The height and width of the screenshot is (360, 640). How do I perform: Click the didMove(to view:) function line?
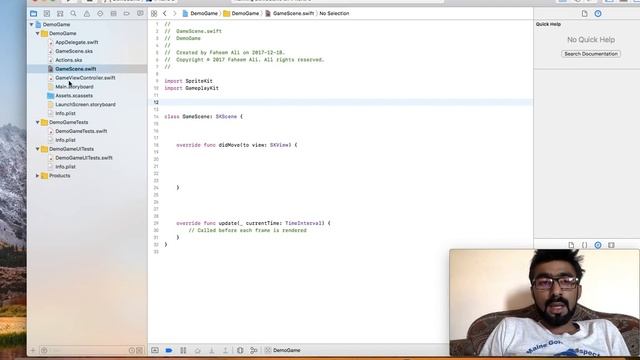click(237, 145)
